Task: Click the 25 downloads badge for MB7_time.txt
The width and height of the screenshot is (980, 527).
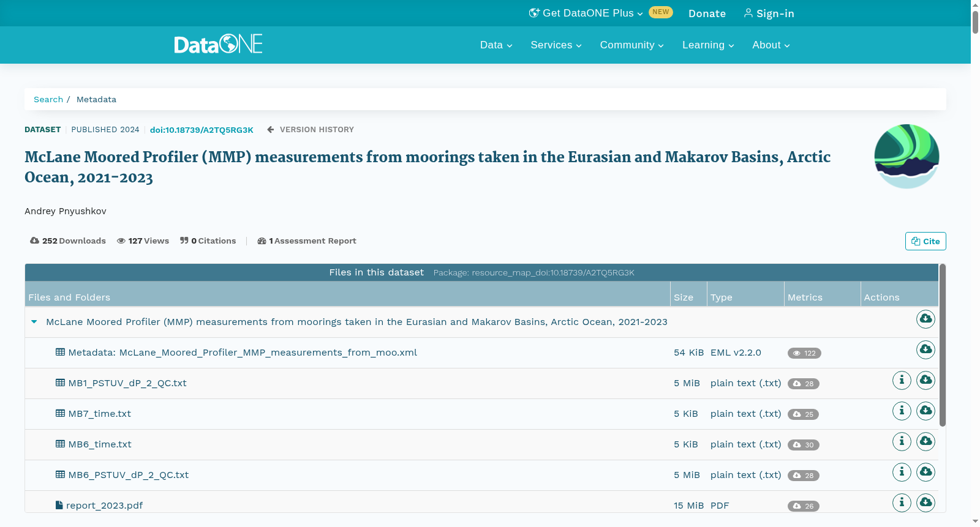Action: [804, 414]
